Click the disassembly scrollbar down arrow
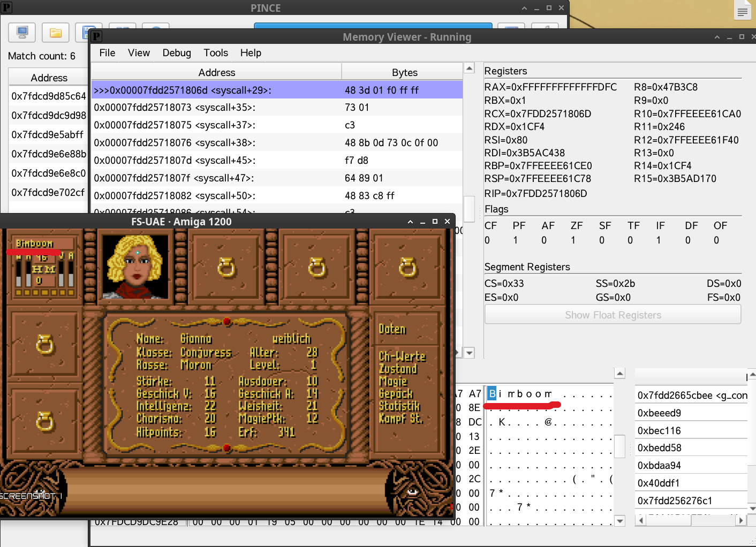 pos(469,353)
